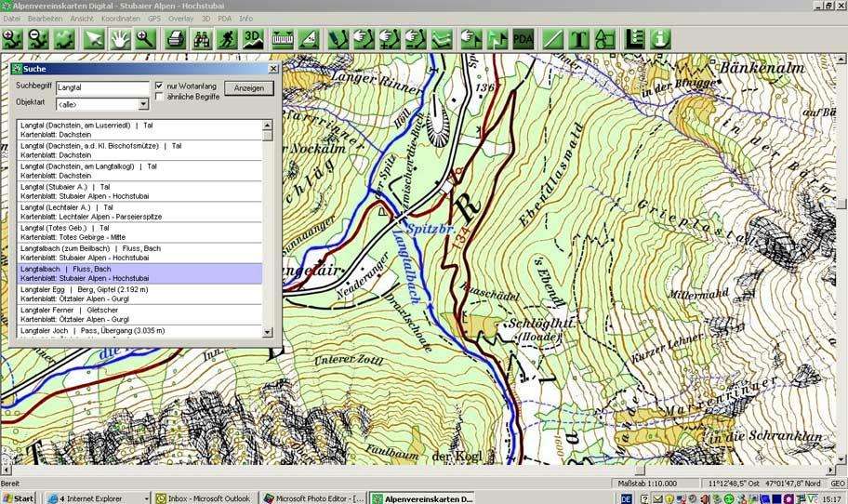848x504 pixels.
Task: Select 'Langtalbach (zum Beilbach)' result
Action: tap(139, 253)
